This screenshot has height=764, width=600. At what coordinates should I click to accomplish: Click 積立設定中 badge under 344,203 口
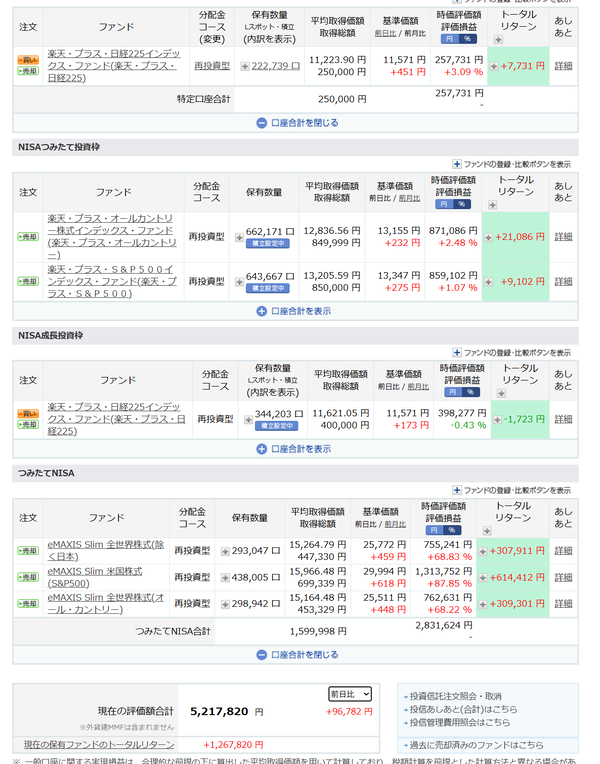pos(276,426)
